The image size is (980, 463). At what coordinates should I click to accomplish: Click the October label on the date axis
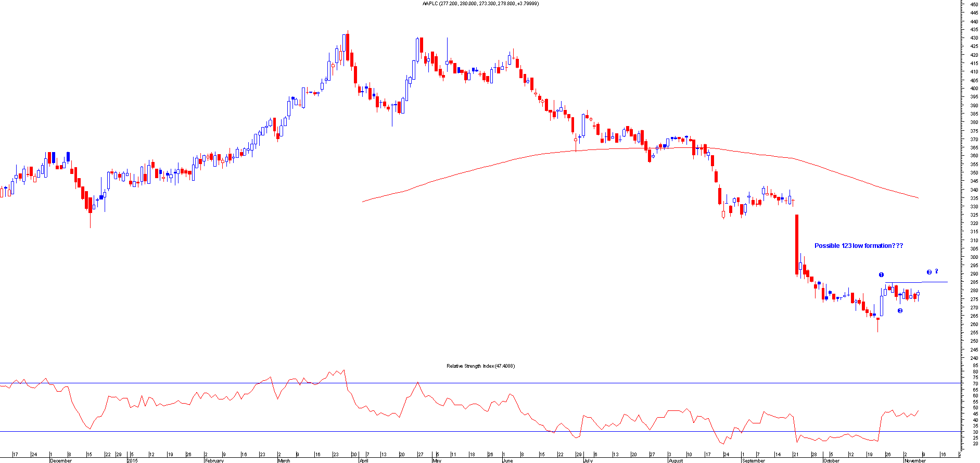831,460
